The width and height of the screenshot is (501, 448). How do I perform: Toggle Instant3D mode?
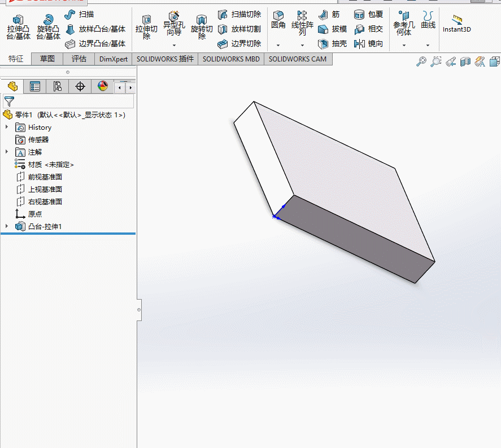point(456,24)
